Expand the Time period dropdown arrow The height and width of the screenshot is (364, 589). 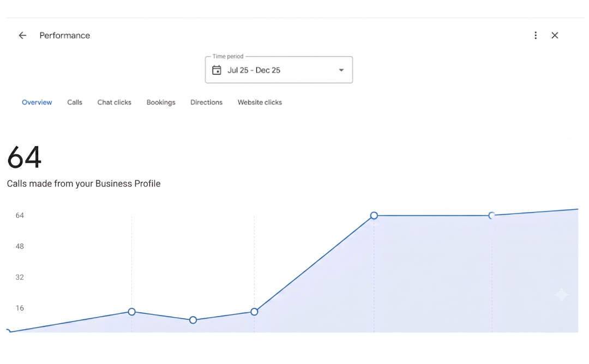(341, 70)
